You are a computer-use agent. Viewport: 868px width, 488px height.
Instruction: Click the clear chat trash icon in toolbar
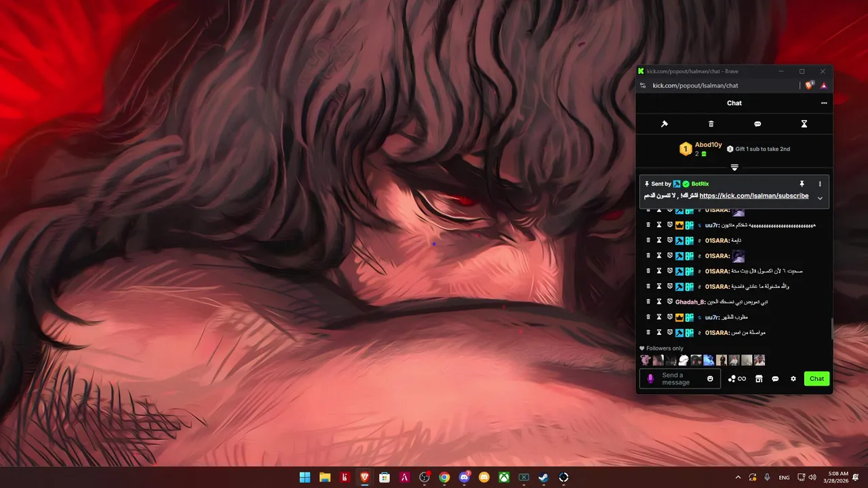711,124
